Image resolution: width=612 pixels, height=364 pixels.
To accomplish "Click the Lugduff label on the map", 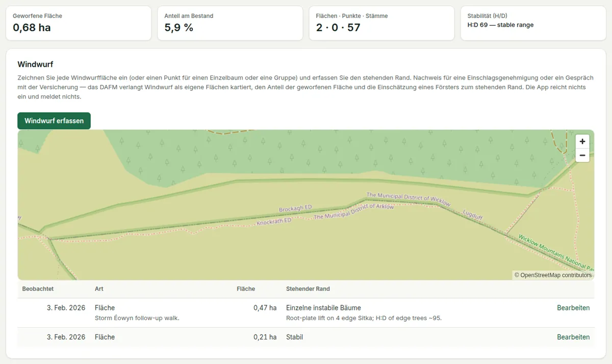I will pyautogui.click(x=473, y=215).
